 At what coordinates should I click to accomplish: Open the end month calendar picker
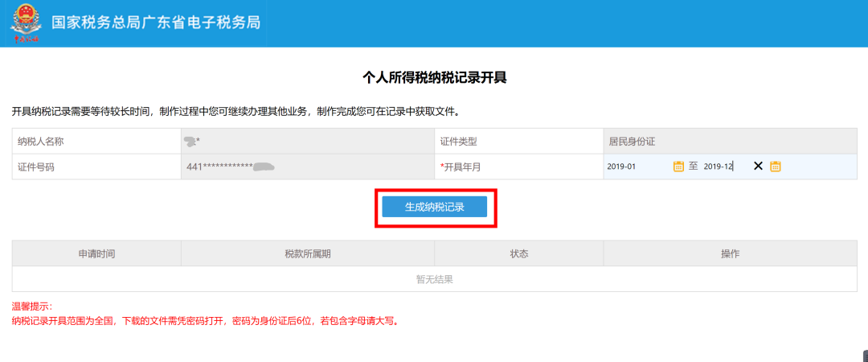click(x=776, y=167)
